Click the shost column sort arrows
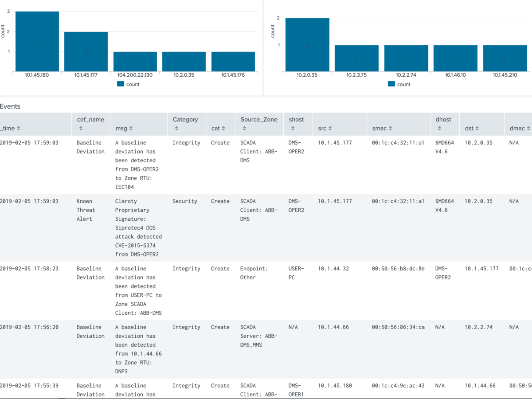The width and height of the screenshot is (532, 399). 293,129
